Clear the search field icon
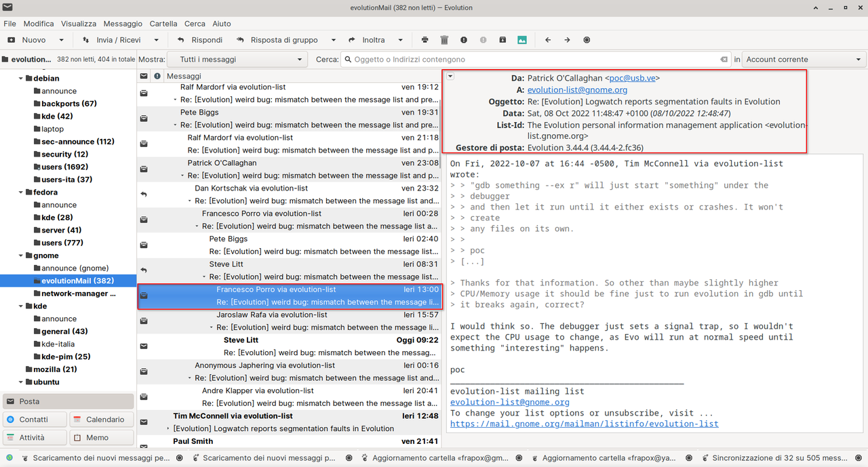868x467 pixels. 724,60
